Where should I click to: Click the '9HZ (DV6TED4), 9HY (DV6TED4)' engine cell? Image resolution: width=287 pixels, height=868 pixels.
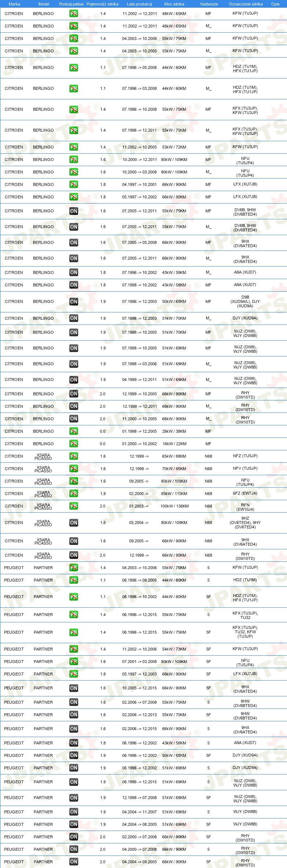tap(246, 523)
